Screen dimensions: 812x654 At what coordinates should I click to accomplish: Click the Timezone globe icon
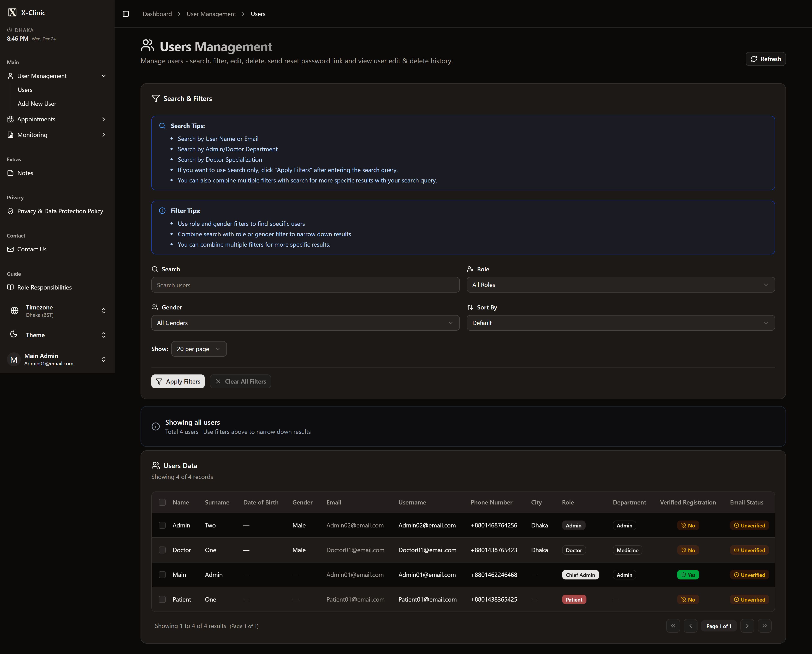[15, 311]
